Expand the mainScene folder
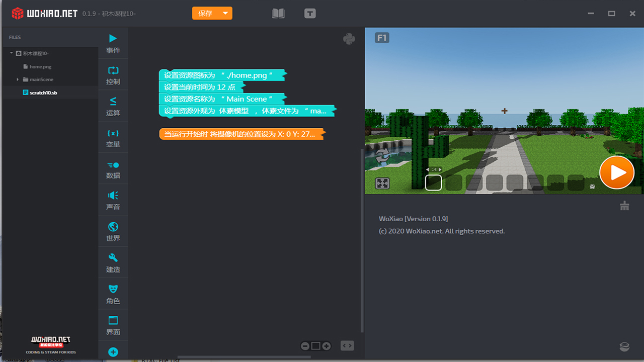644x362 pixels. (18, 79)
